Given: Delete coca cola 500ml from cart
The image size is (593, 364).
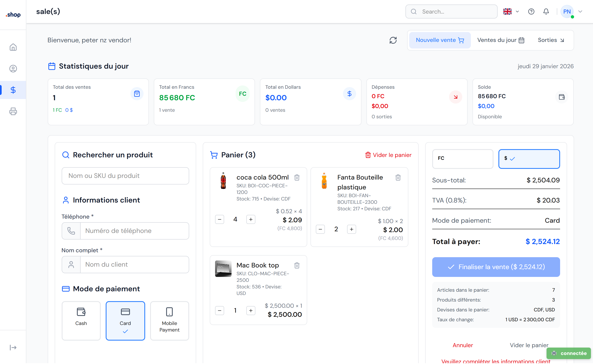Looking at the screenshot, I should pos(297,178).
